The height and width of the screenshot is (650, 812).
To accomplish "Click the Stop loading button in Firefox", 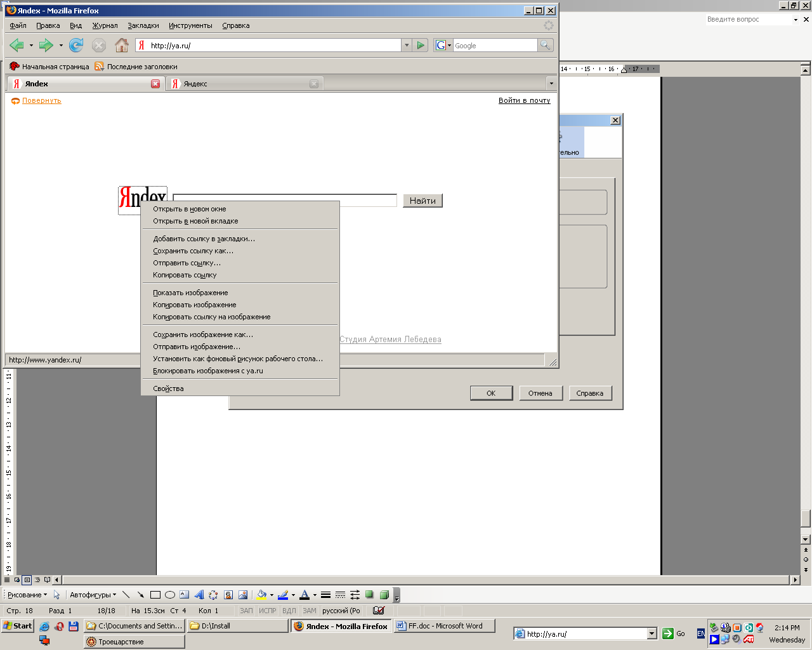I will point(99,45).
